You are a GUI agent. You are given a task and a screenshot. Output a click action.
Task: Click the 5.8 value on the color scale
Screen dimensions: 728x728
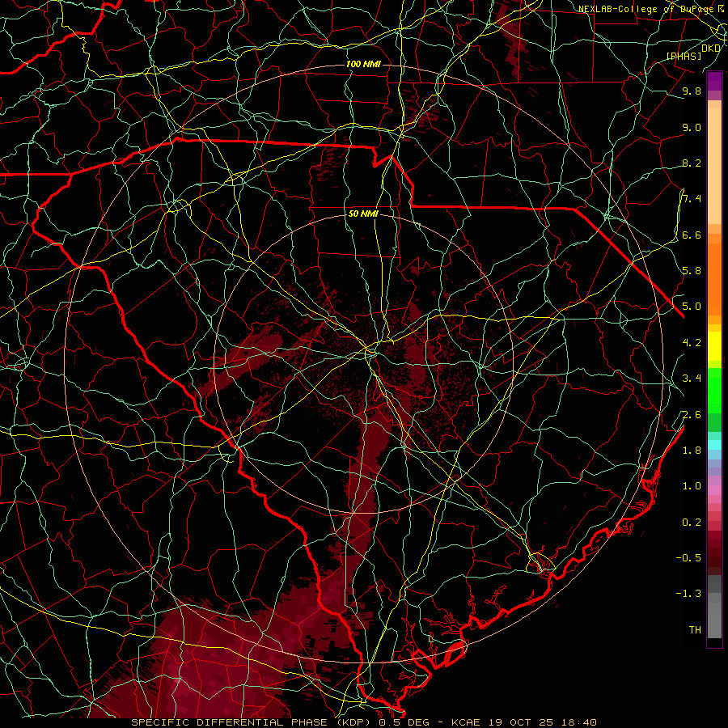(x=692, y=271)
